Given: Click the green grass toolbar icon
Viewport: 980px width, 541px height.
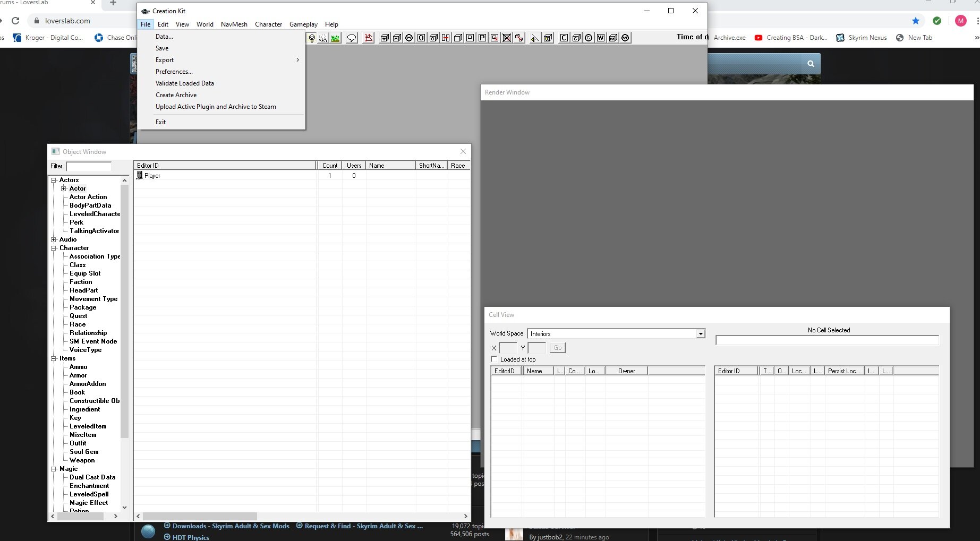Looking at the screenshot, I should [335, 38].
